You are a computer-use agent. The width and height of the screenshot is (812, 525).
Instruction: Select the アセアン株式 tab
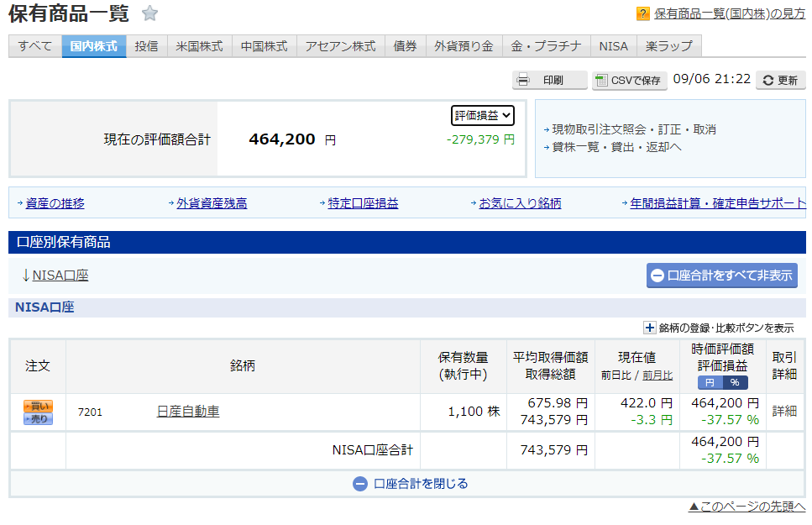coord(340,46)
